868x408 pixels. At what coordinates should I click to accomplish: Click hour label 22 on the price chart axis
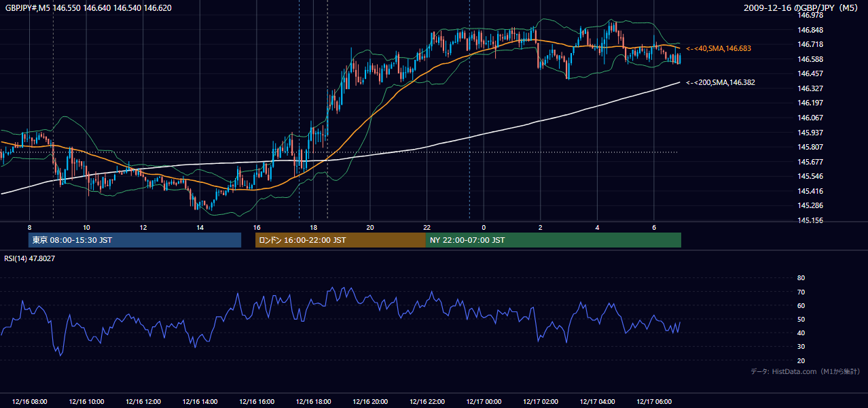(x=427, y=227)
